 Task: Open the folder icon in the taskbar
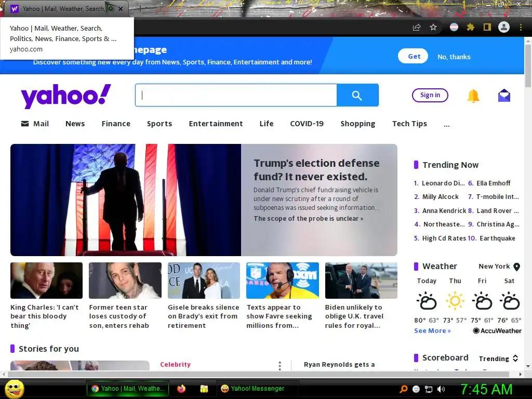[x=204, y=389]
